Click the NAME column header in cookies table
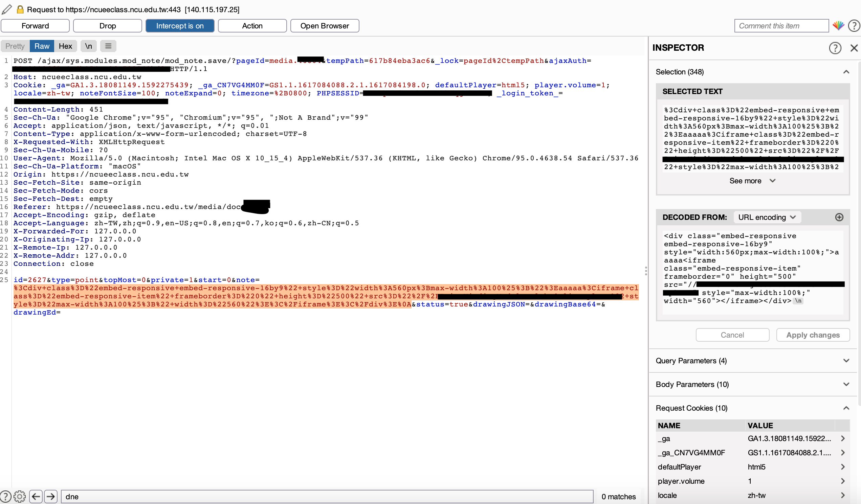 tap(701, 426)
